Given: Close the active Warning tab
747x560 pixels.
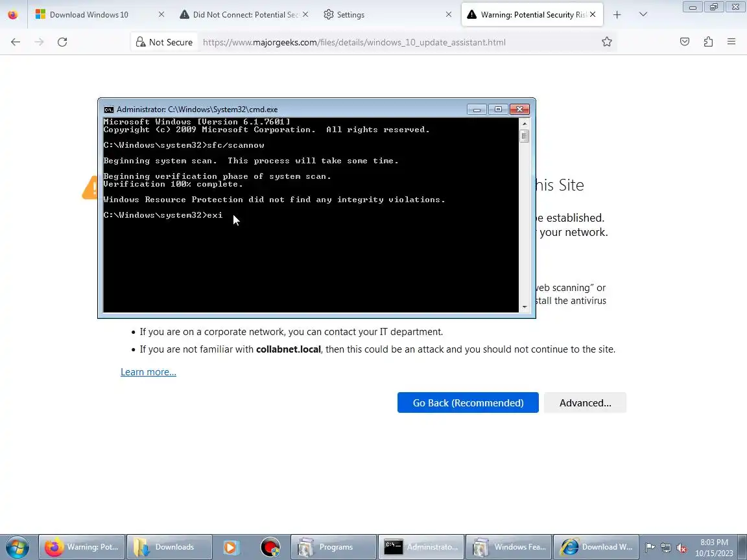Looking at the screenshot, I should pos(593,15).
